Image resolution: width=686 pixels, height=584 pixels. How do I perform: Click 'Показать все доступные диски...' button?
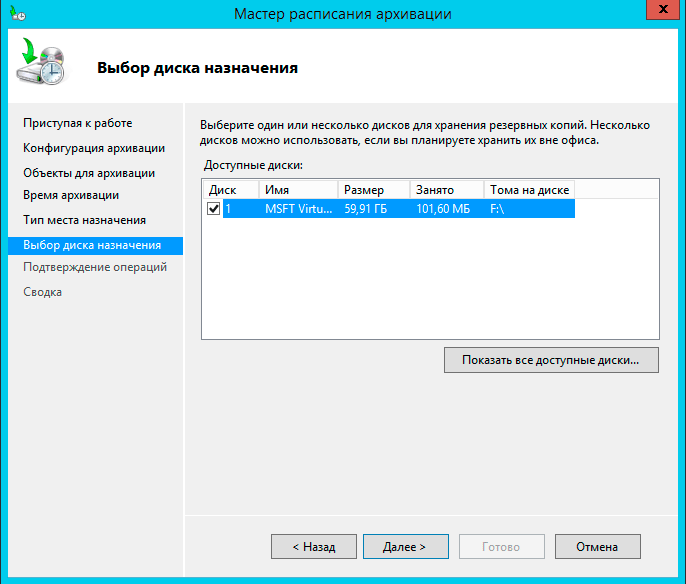(x=551, y=360)
